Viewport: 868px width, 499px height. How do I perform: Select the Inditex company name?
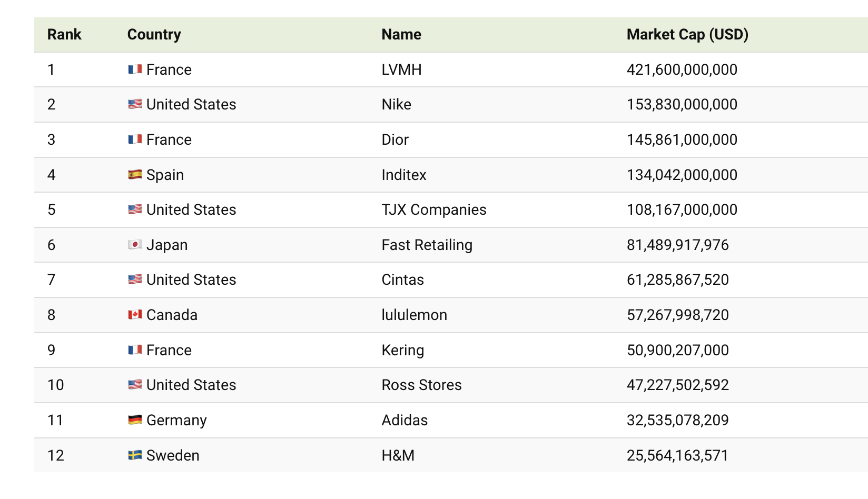coord(404,175)
